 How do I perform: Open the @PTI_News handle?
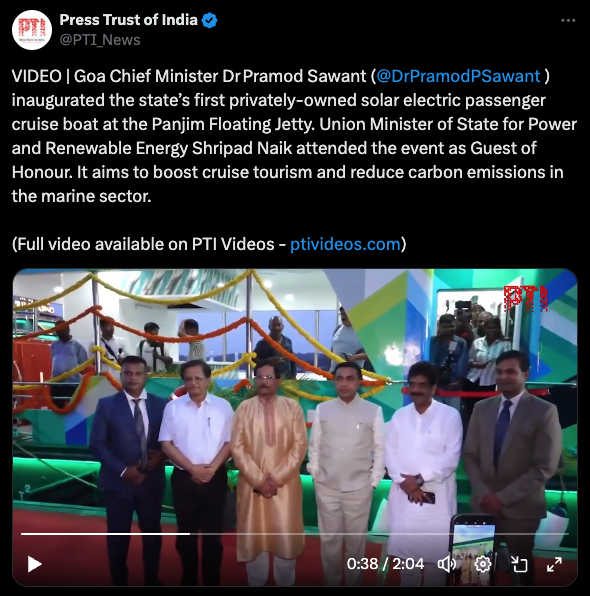coord(100,40)
